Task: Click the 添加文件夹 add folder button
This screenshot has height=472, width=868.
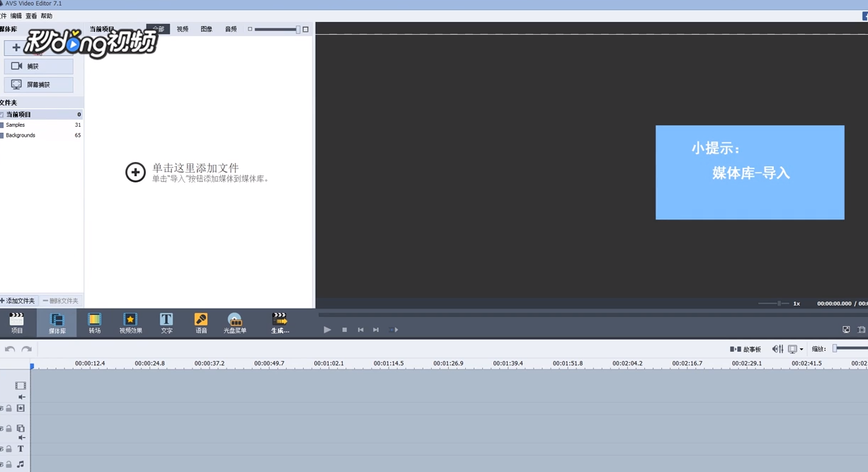Action: tap(18, 301)
